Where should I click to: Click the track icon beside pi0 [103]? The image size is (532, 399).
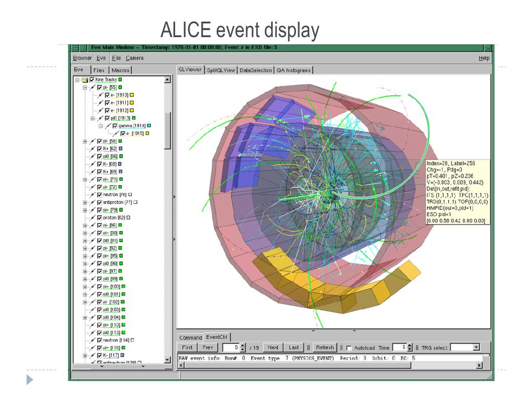[93, 310]
